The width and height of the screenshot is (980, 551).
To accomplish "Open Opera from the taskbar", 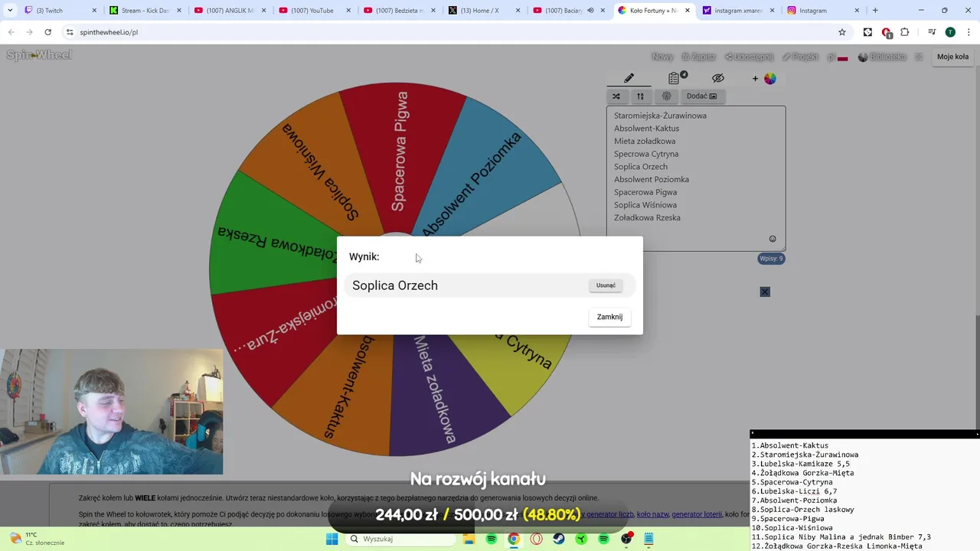I will coord(536,539).
